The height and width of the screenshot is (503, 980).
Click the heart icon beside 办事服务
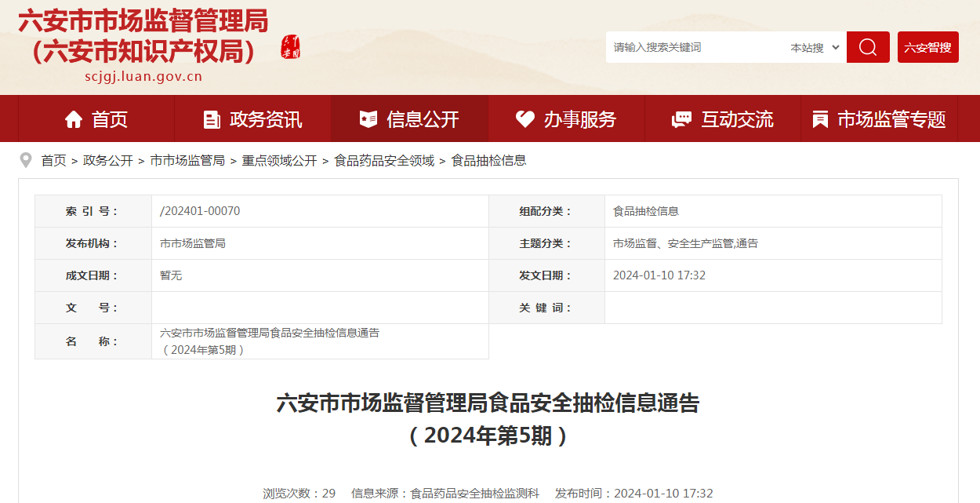[x=524, y=119]
